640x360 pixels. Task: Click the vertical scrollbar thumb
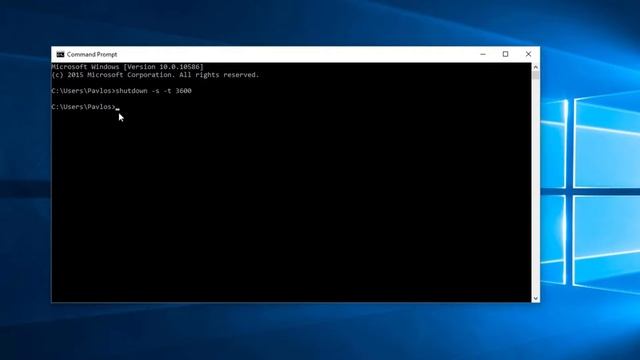pos(536,76)
